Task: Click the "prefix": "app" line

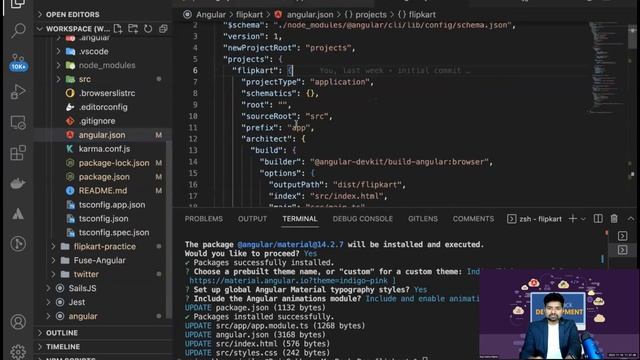Action: pyautogui.click(x=278, y=127)
